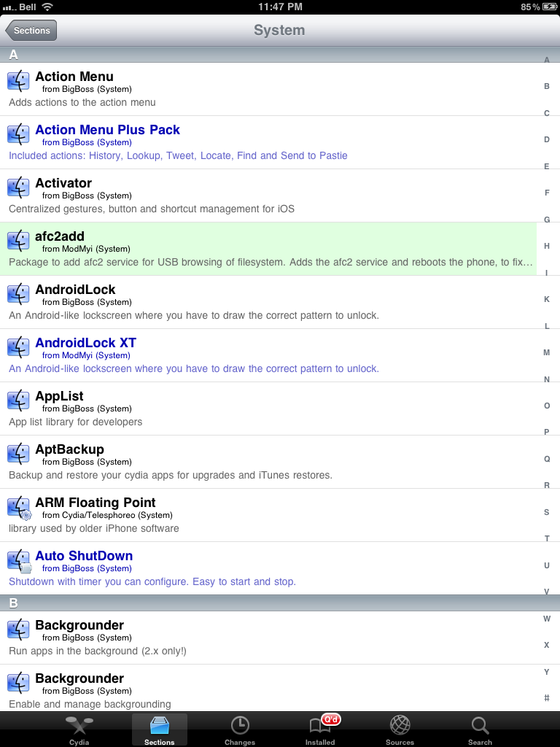
Task: Tap the Bell carrier label
Action: (28, 7)
